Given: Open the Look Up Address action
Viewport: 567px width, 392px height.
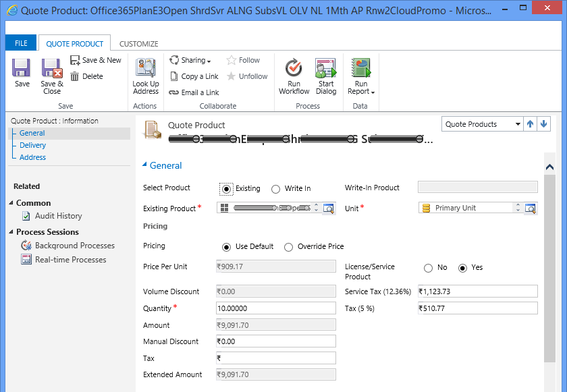Looking at the screenshot, I should [x=146, y=76].
